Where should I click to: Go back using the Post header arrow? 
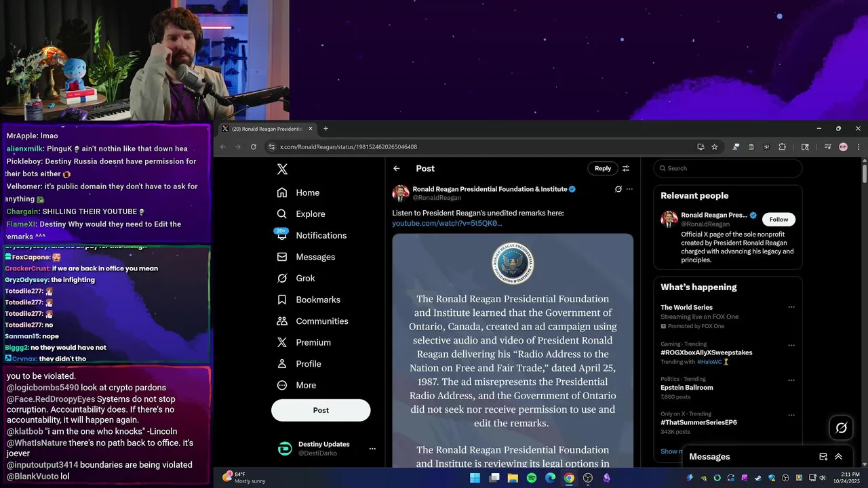397,168
